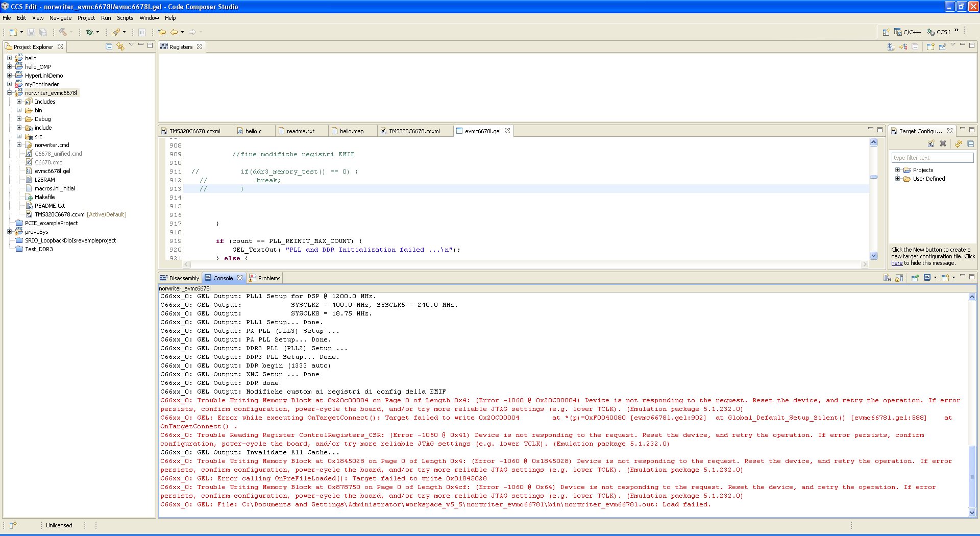This screenshot has height=536, width=980.
Task: Open the Open Console dropdown arrow
Action: click(x=953, y=278)
